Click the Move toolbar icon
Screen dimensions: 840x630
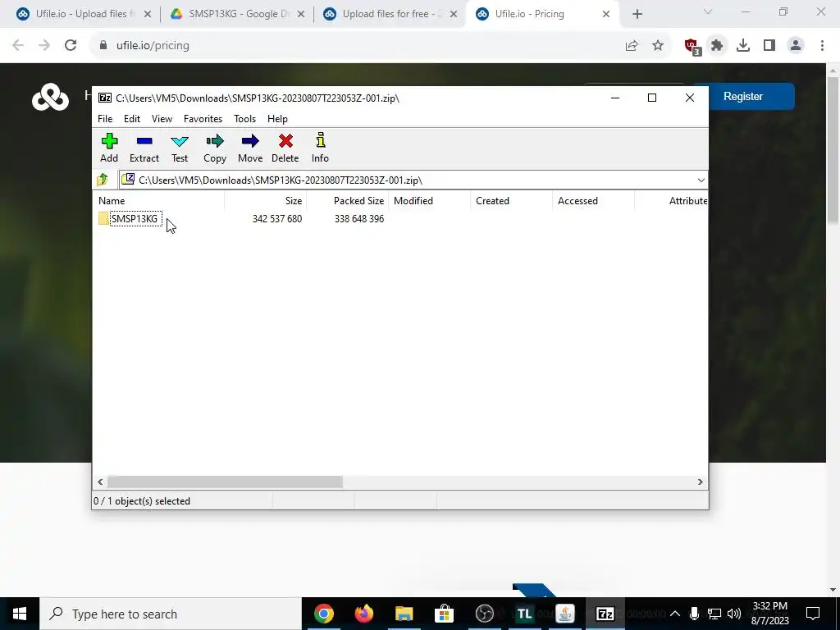[250, 148]
